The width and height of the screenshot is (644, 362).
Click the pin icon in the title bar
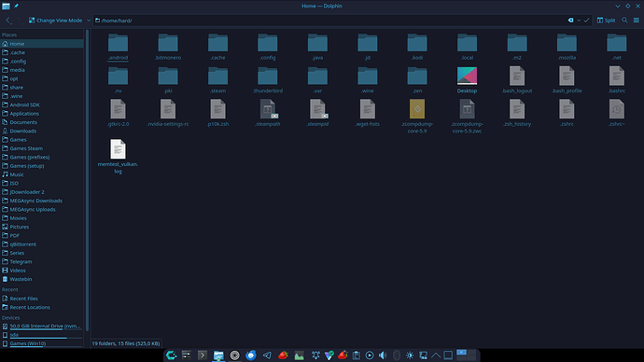click(x=17, y=6)
